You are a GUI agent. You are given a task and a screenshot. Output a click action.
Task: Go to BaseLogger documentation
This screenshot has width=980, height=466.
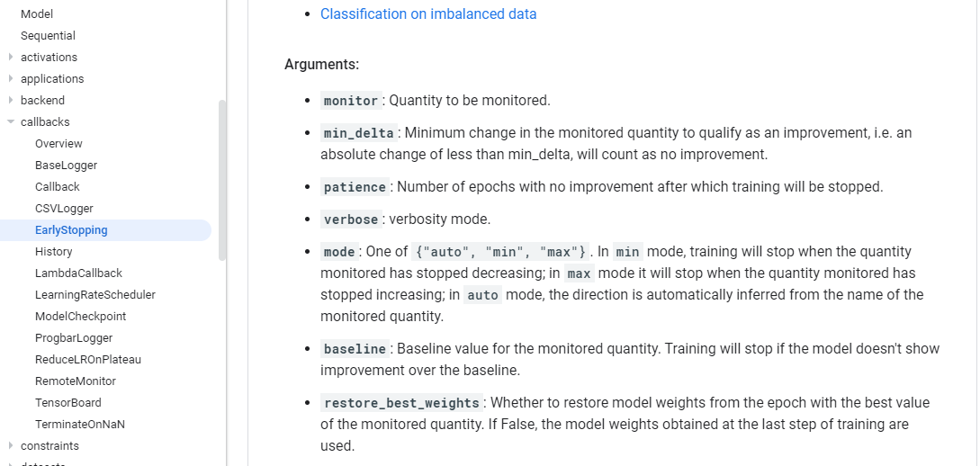[66, 166]
